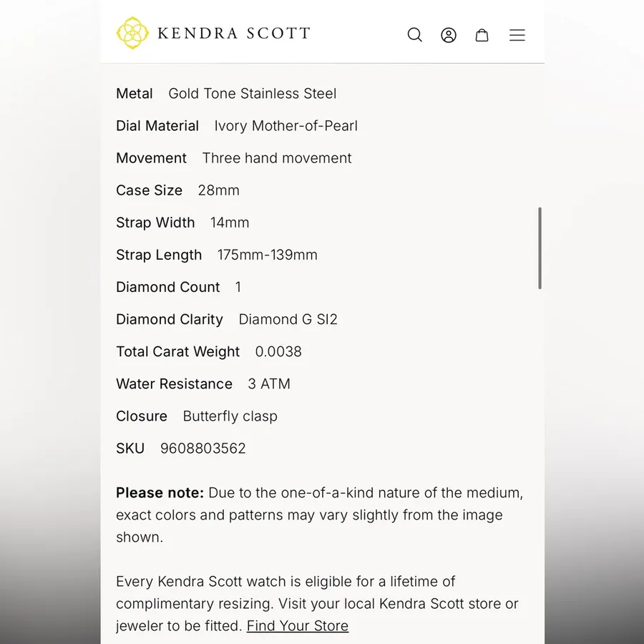Open the hamburger menu icon

(x=517, y=35)
